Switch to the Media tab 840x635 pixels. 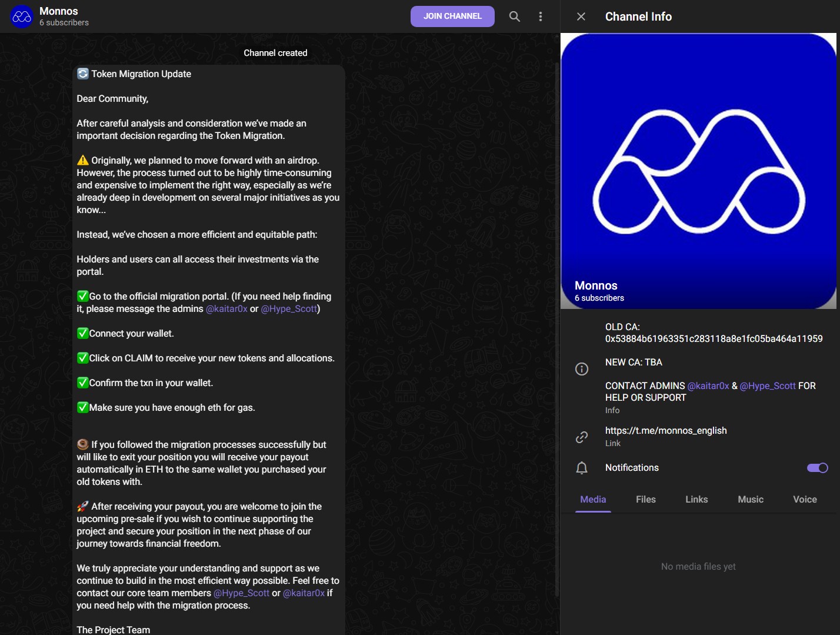593,499
